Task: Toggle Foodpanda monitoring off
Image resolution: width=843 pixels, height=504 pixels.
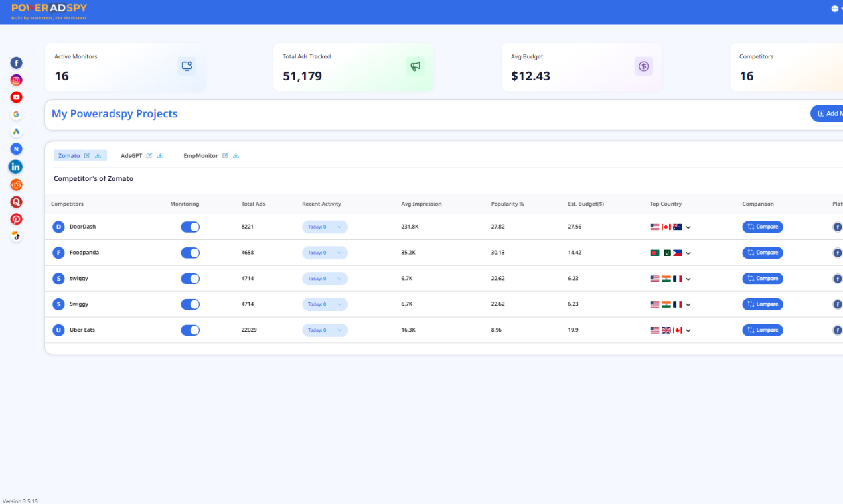Action: [190, 253]
